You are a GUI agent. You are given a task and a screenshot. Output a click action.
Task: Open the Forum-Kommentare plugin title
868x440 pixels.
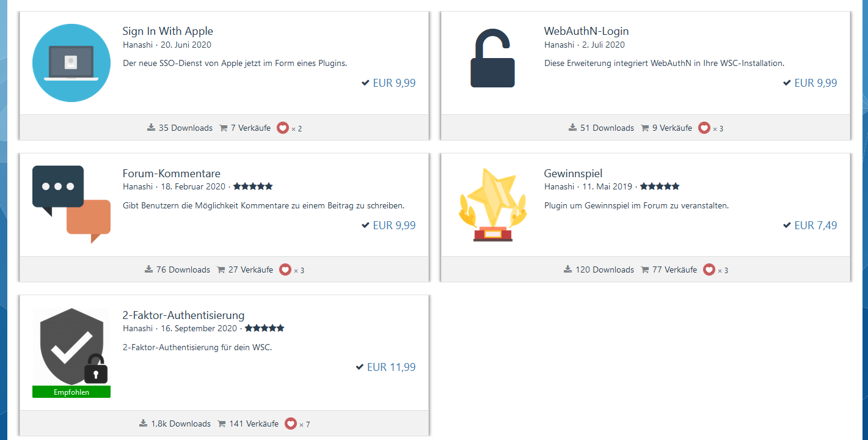tap(171, 174)
